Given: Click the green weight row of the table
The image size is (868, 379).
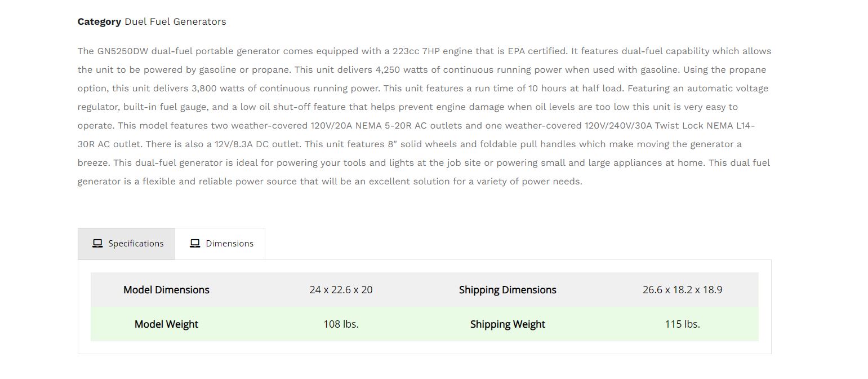Looking at the screenshot, I should [425, 324].
